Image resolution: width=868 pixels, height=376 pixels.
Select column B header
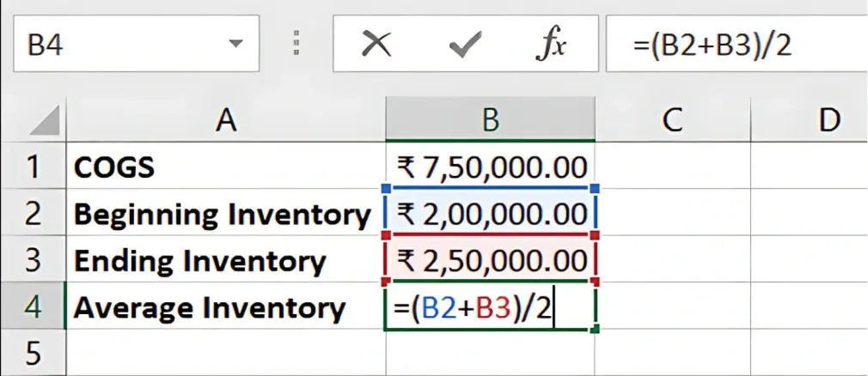(x=490, y=120)
